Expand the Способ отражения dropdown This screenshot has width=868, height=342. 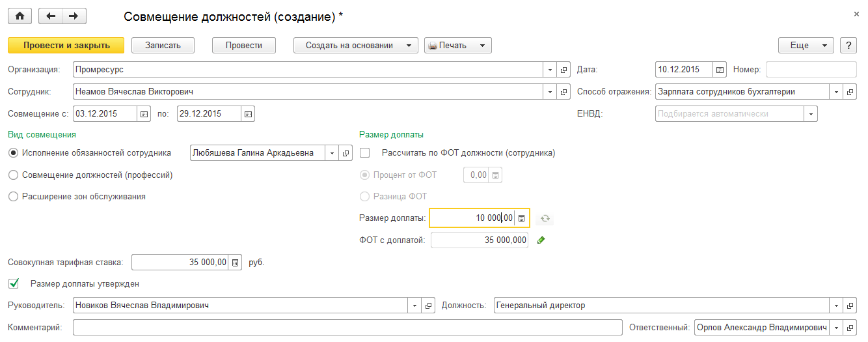pyautogui.click(x=836, y=92)
